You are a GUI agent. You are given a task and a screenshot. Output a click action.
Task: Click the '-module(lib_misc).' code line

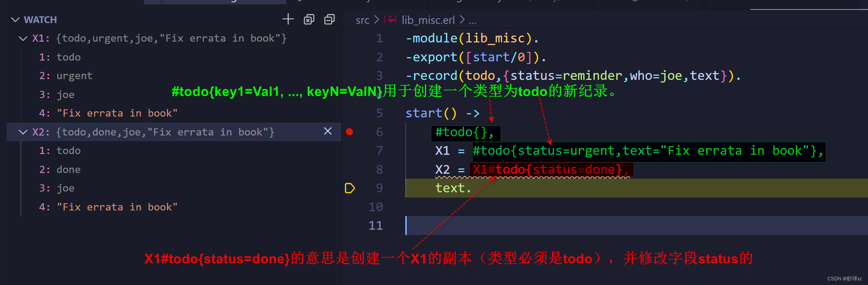point(472,38)
